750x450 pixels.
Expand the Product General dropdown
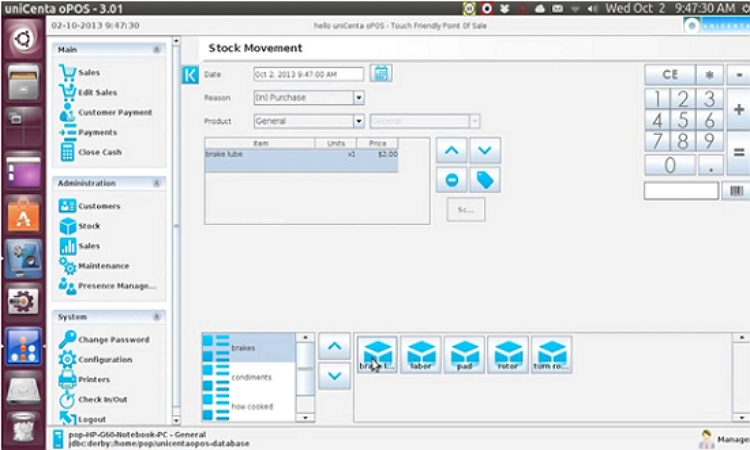pyautogui.click(x=359, y=121)
